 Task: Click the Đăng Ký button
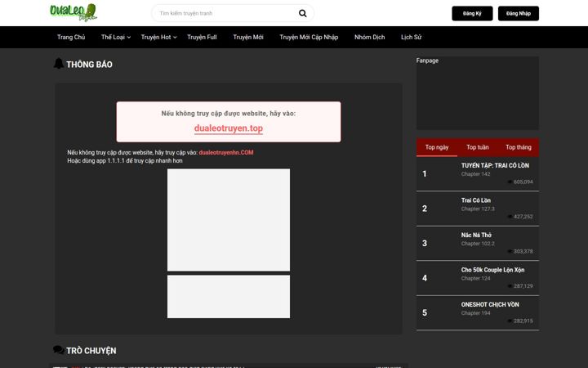click(x=472, y=14)
